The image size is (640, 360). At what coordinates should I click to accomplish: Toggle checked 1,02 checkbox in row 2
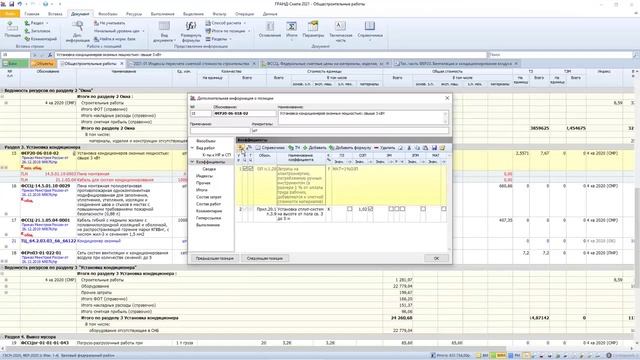370,209
